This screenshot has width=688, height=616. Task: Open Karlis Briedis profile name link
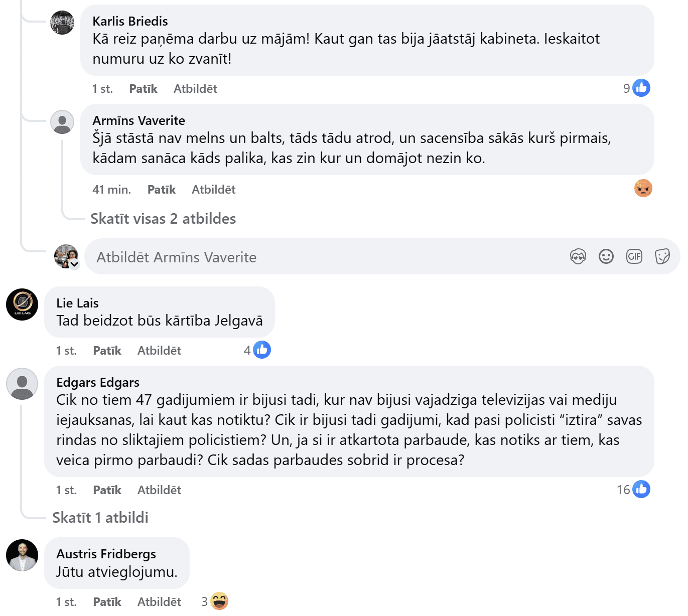tap(130, 21)
